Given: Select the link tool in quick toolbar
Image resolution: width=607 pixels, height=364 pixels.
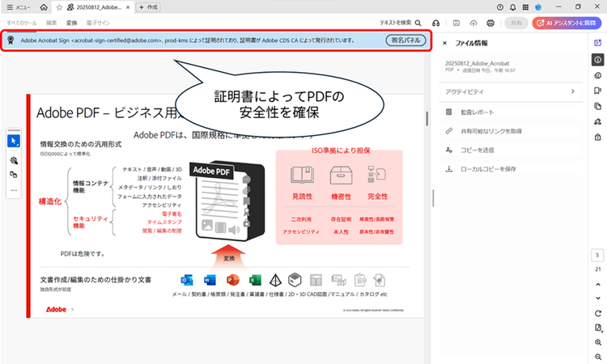Looking at the screenshot, I should pos(14,175).
